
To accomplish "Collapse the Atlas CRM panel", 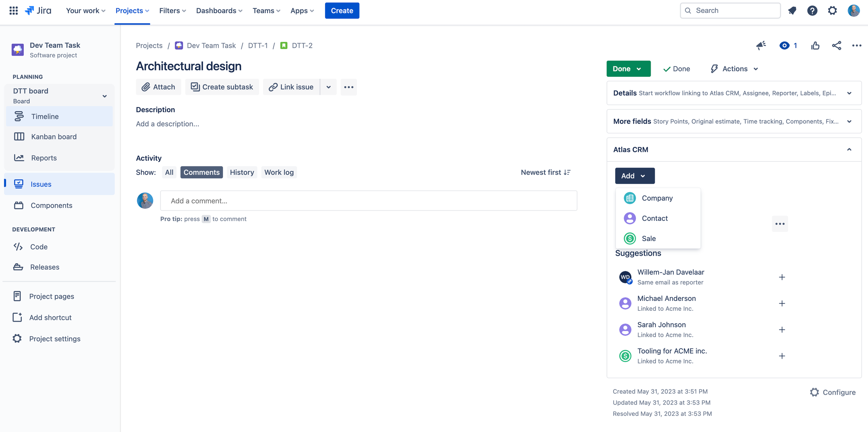I will tap(849, 150).
